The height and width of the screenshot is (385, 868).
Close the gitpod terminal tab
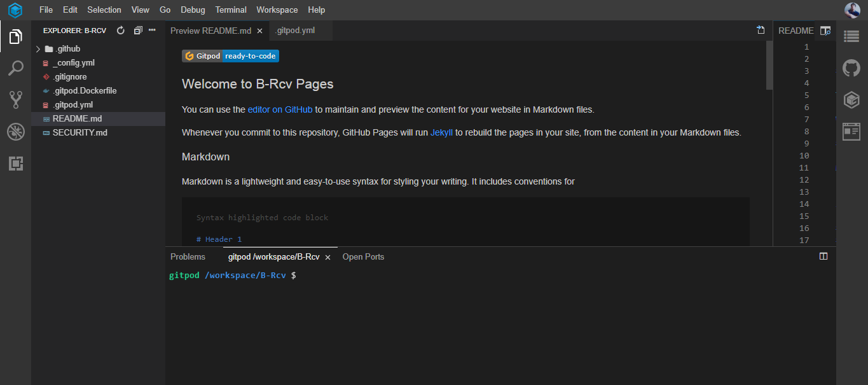pyautogui.click(x=327, y=257)
